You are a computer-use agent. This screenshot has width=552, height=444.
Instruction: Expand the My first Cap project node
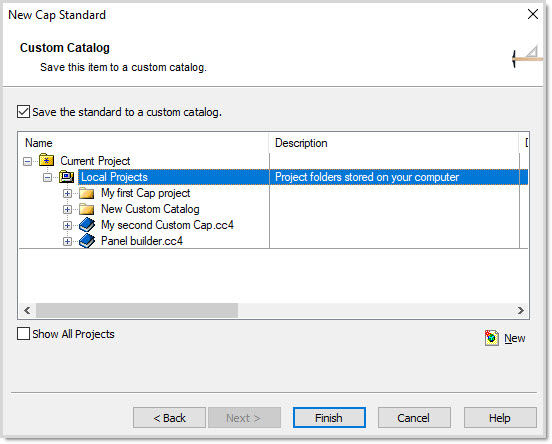point(67,193)
